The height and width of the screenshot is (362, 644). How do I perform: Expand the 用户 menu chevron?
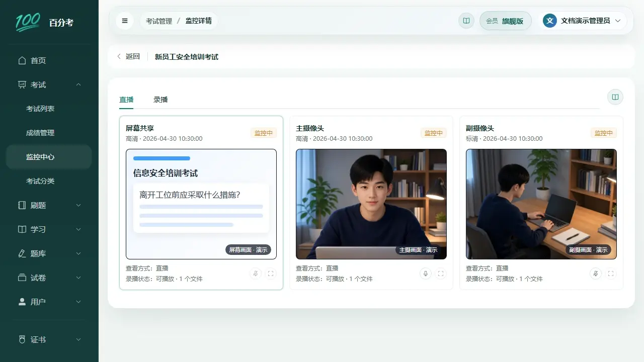click(x=78, y=302)
